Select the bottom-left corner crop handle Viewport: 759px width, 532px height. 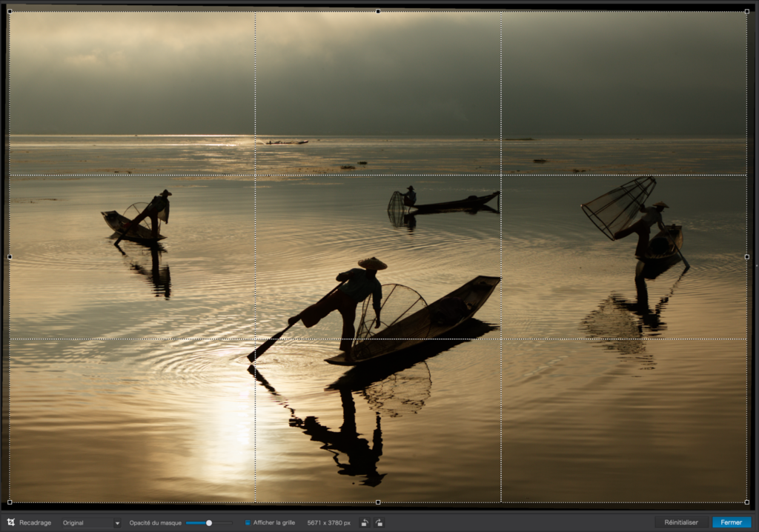click(10, 502)
